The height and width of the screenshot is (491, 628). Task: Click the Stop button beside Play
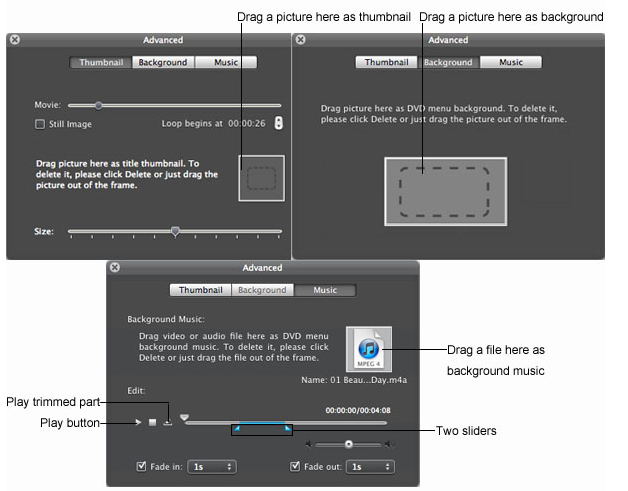153,422
